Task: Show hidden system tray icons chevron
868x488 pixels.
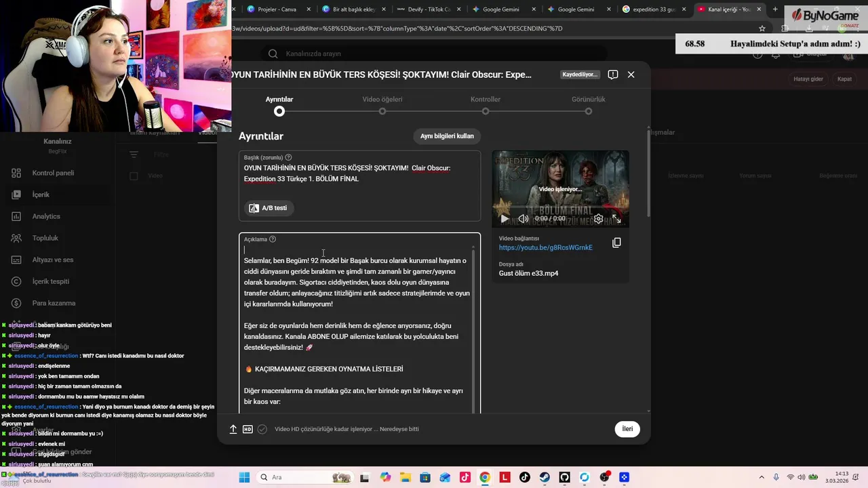Action: click(762, 477)
